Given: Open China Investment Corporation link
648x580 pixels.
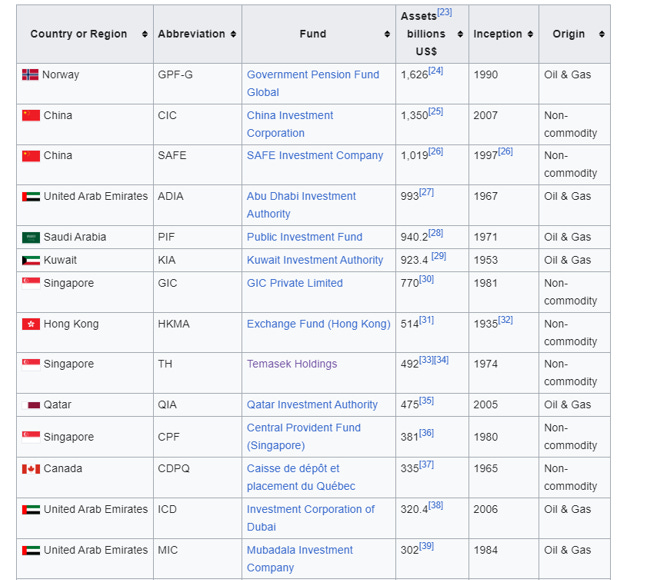Looking at the screenshot, I should point(290,124).
